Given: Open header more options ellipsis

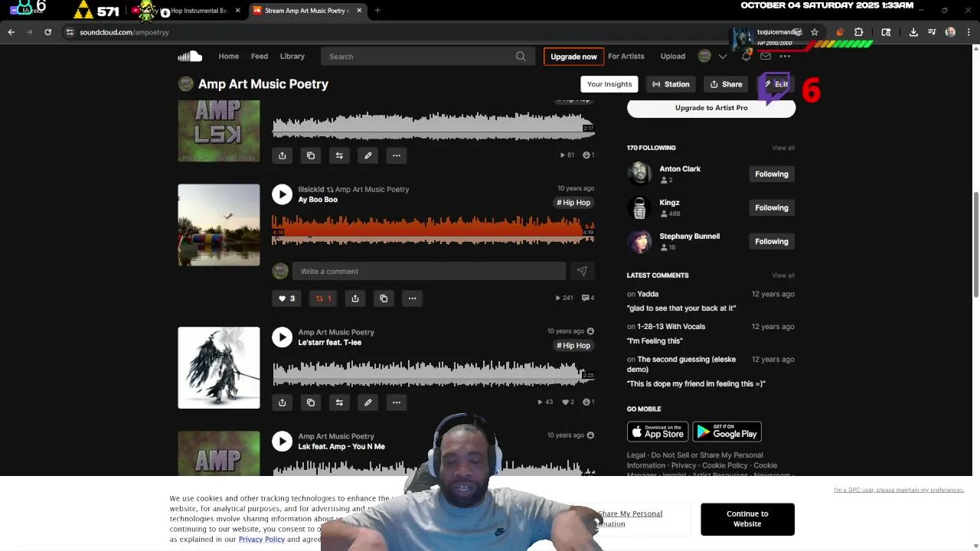Looking at the screenshot, I should 785,56.
